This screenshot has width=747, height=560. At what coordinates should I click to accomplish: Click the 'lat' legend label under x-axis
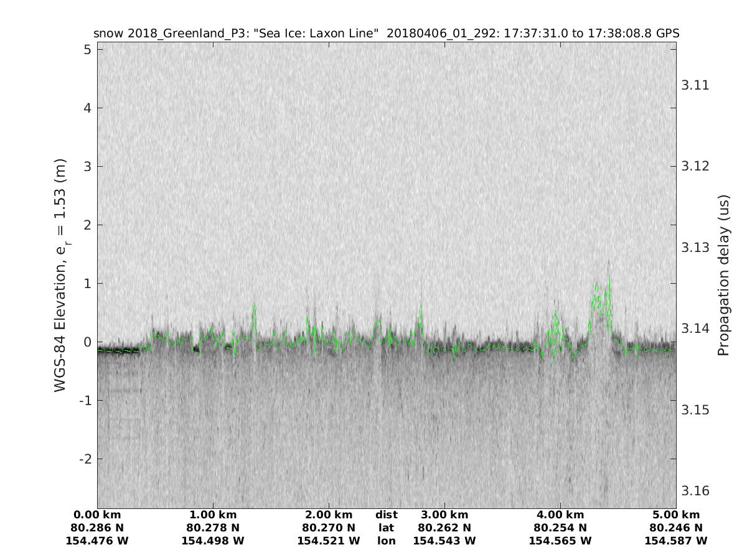(x=387, y=528)
